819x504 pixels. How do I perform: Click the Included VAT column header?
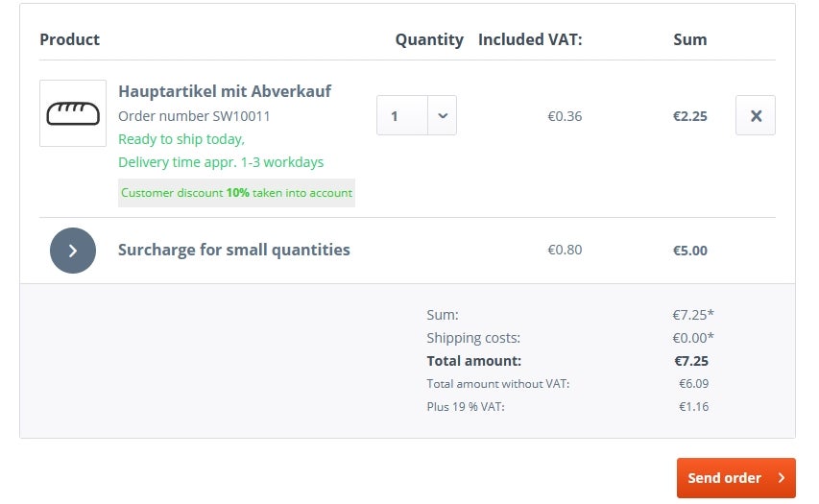click(x=530, y=39)
